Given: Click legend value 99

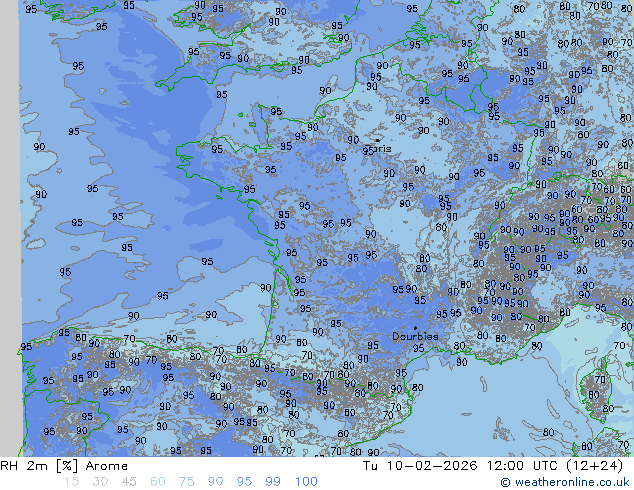Looking at the screenshot, I should (x=273, y=482).
